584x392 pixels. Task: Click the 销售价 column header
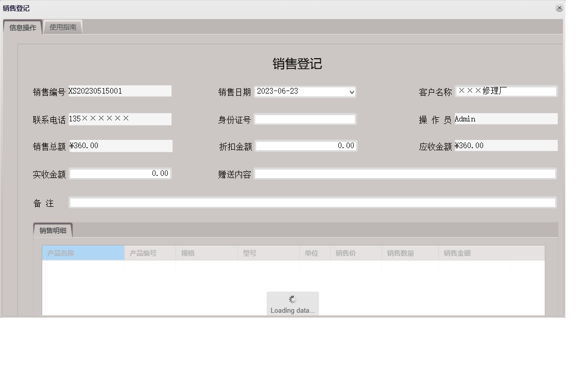(355, 253)
